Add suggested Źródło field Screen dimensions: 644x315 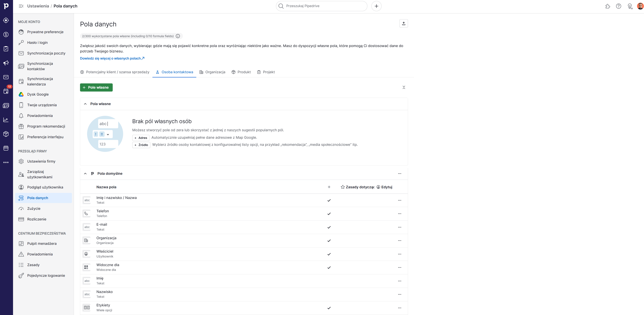141,145
